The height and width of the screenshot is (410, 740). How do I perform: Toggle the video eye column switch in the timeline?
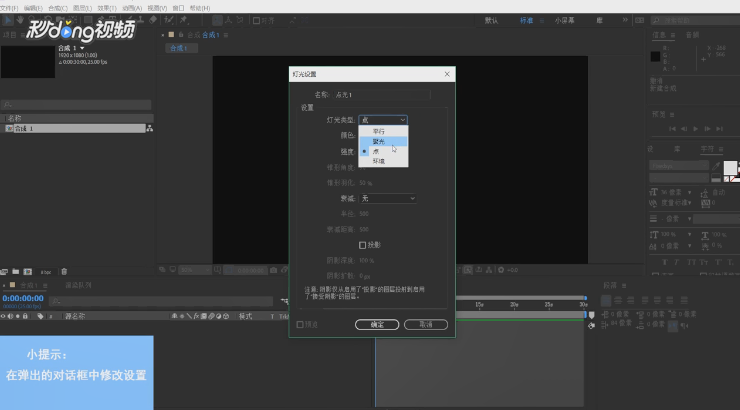(3, 316)
